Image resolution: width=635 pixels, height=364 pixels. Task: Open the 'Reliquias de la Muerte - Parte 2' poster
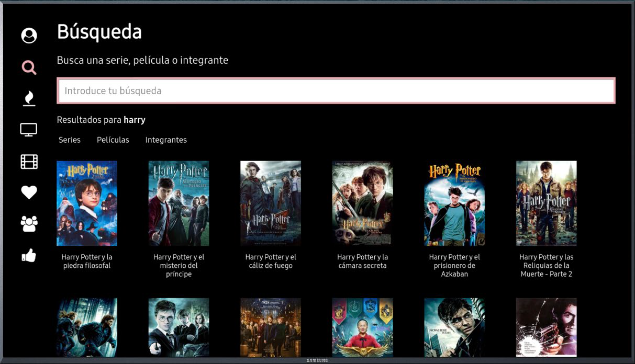click(x=547, y=203)
